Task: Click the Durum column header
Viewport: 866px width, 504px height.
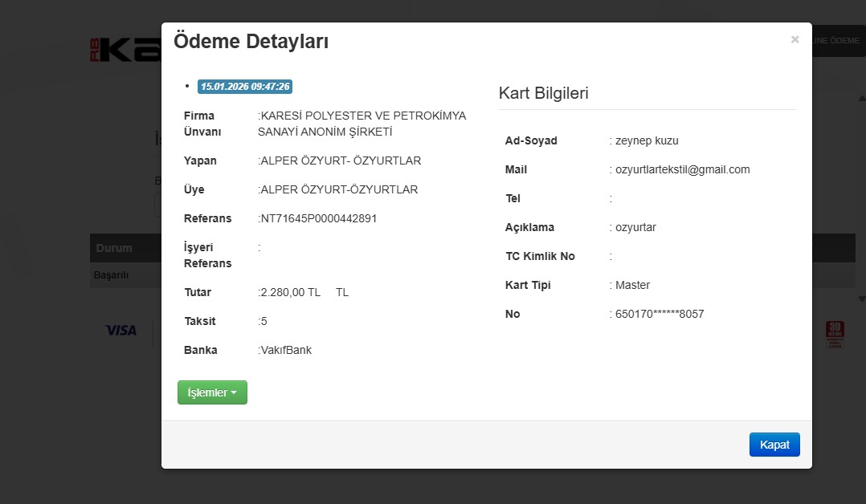Action: pyautogui.click(x=114, y=248)
